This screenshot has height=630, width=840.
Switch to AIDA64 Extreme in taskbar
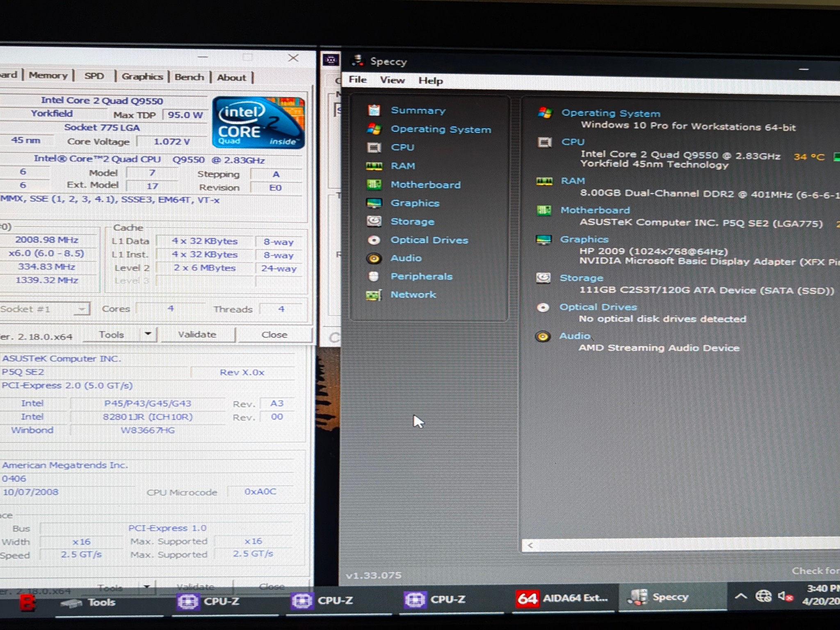[x=562, y=598]
